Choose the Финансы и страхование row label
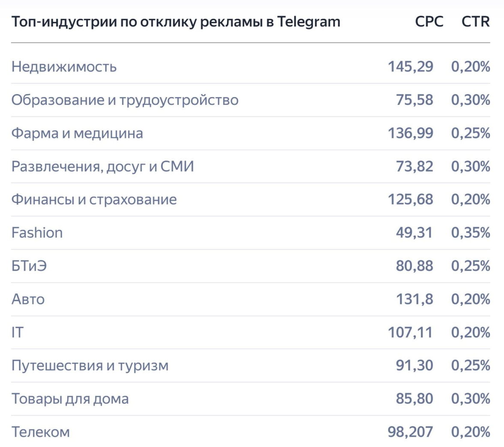Screen dimensions: 504x447 pyautogui.click(x=94, y=200)
